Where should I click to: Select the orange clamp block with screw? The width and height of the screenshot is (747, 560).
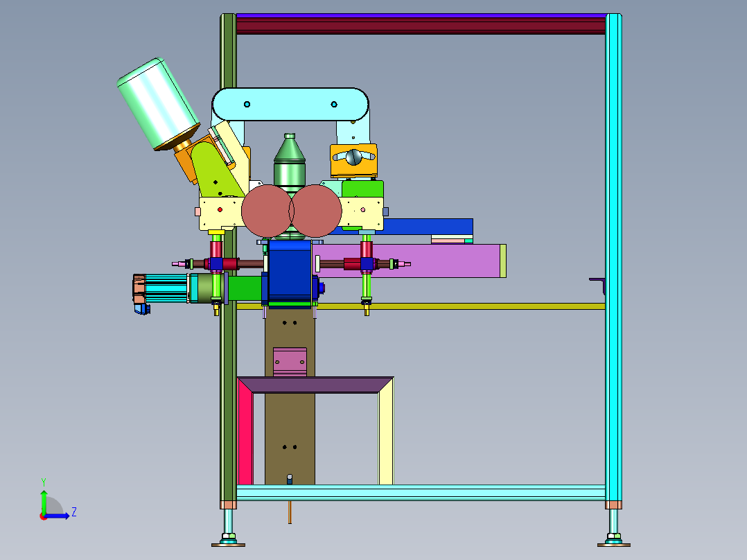tap(354, 160)
